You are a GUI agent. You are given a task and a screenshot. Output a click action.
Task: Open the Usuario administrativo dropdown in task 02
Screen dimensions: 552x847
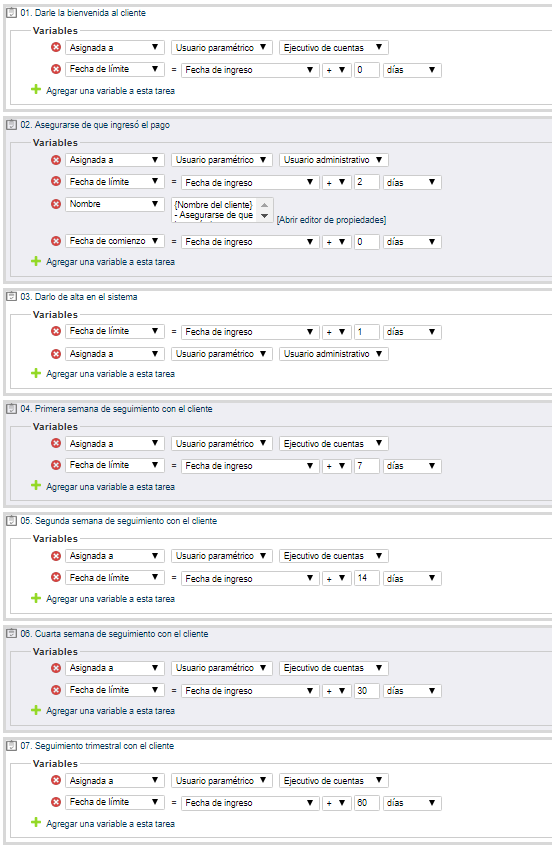tap(334, 160)
